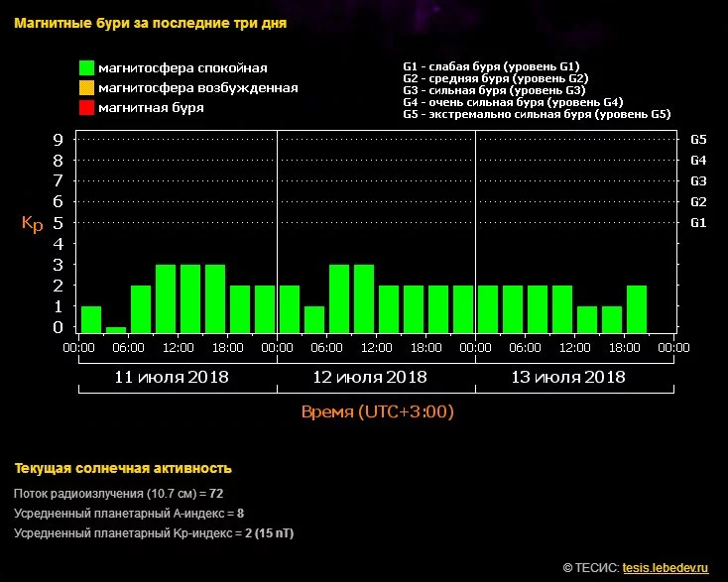Click the G1 label on right axis
The width and height of the screenshot is (728, 582).
(697, 222)
